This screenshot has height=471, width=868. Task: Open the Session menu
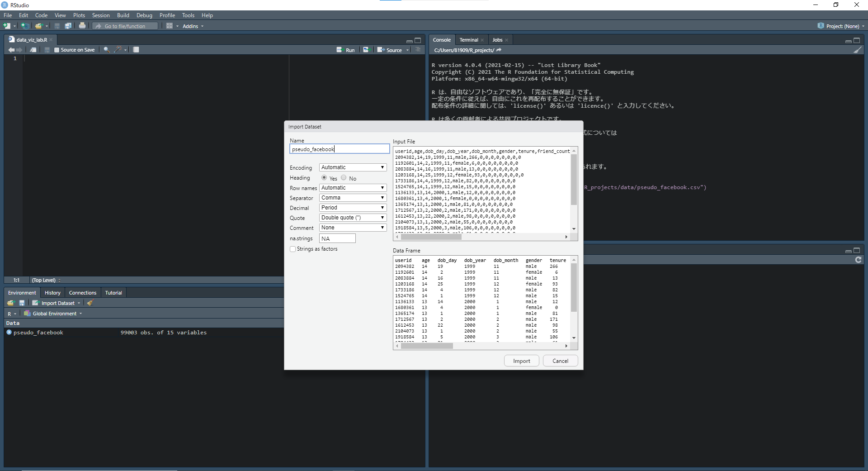tap(101, 15)
